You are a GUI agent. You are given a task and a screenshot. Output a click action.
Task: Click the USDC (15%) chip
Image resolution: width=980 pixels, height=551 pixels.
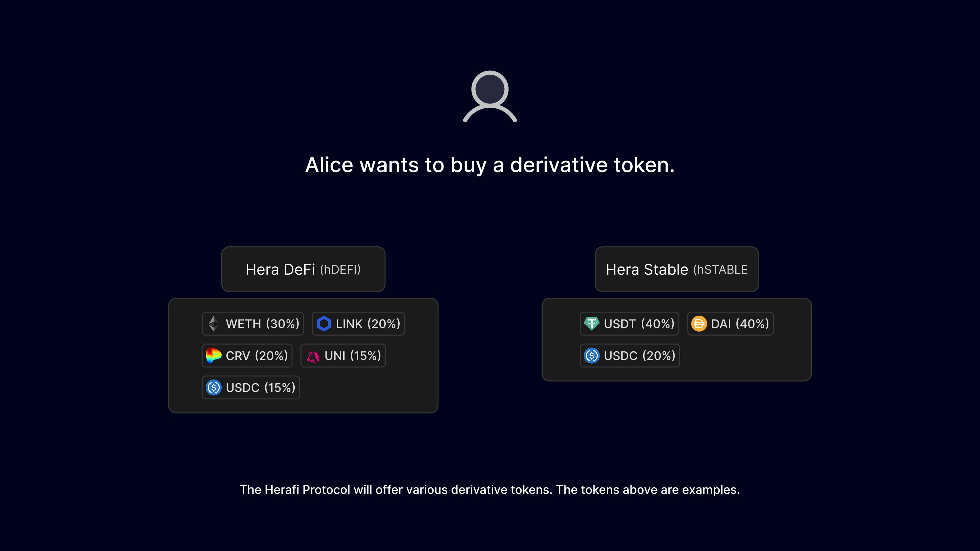click(x=251, y=388)
